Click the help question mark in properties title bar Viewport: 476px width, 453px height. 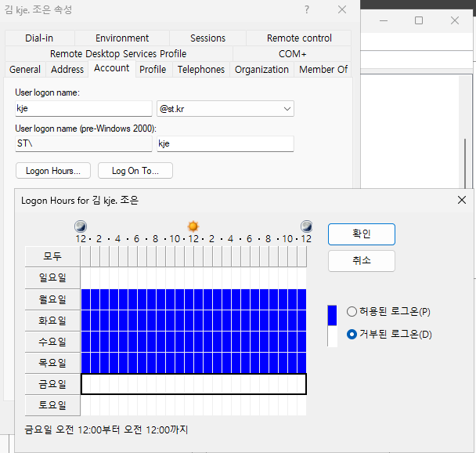[307, 9]
